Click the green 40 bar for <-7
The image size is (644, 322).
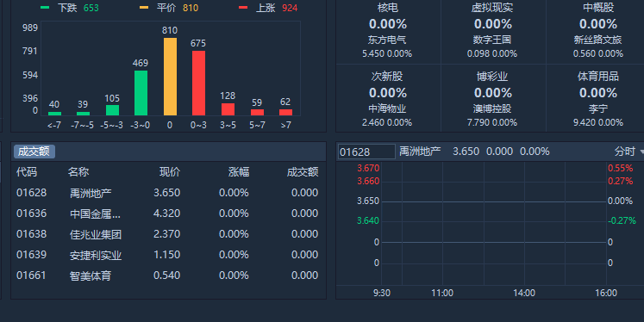click(54, 114)
